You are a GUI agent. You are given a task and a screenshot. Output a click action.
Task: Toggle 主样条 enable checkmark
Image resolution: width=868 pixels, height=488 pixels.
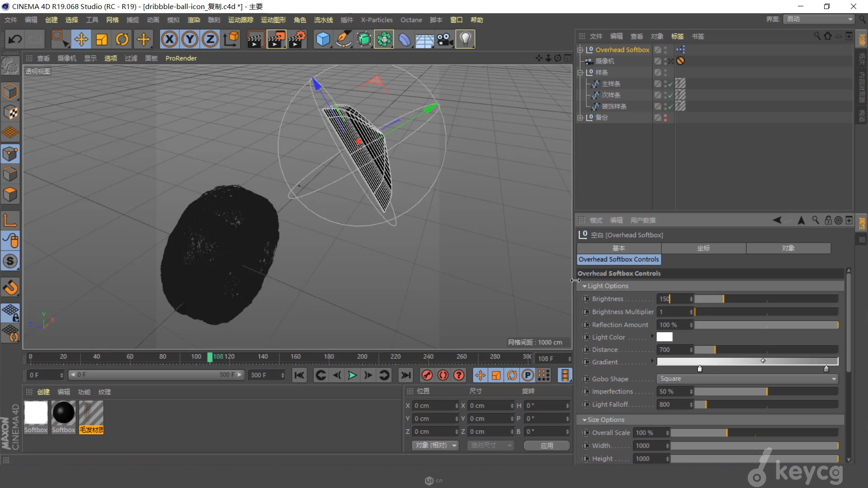670,84
